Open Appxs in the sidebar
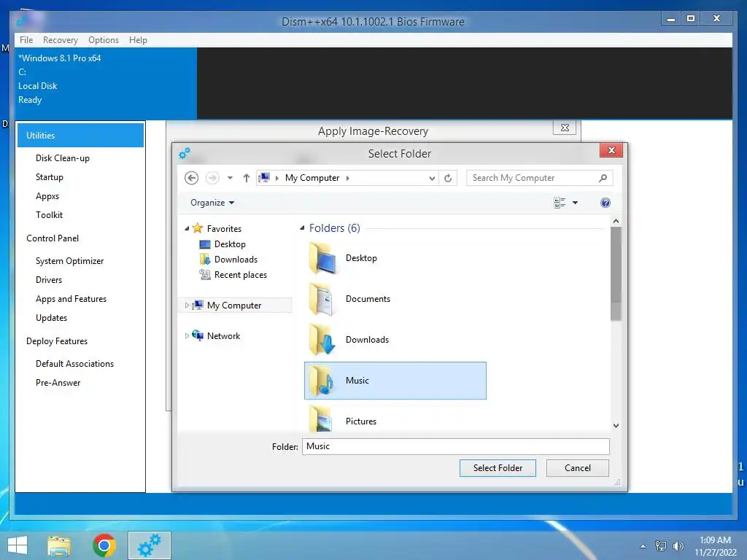 pos(47,196)
